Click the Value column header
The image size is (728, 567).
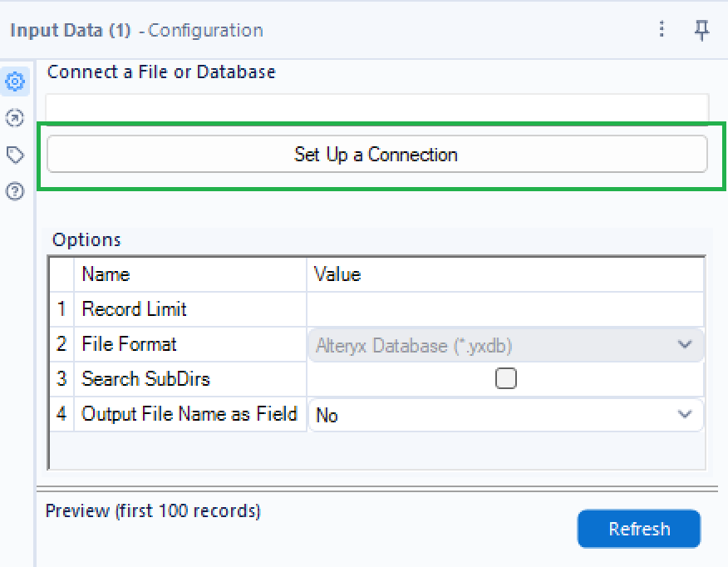coord(505,274)
